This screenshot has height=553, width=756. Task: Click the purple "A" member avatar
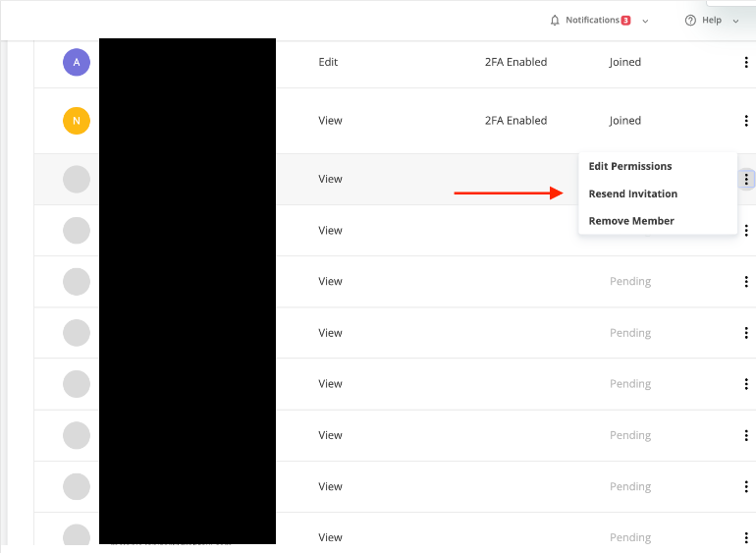(77, 62)
